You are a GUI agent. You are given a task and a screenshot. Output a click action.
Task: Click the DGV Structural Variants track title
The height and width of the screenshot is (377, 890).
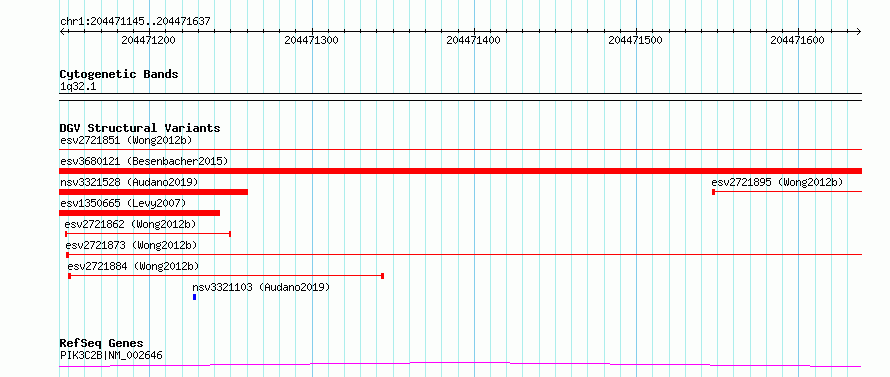140,128
